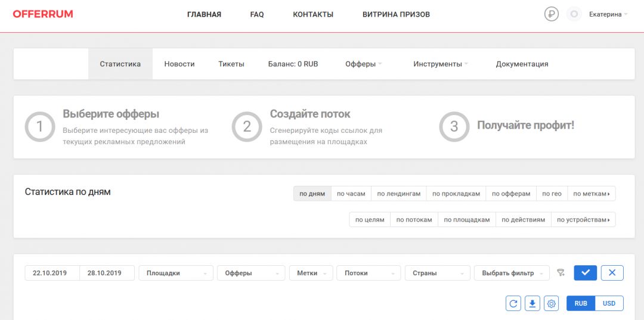
Task: Open Баланс: 0 RUB section
Action: click(x=293, y=64)
